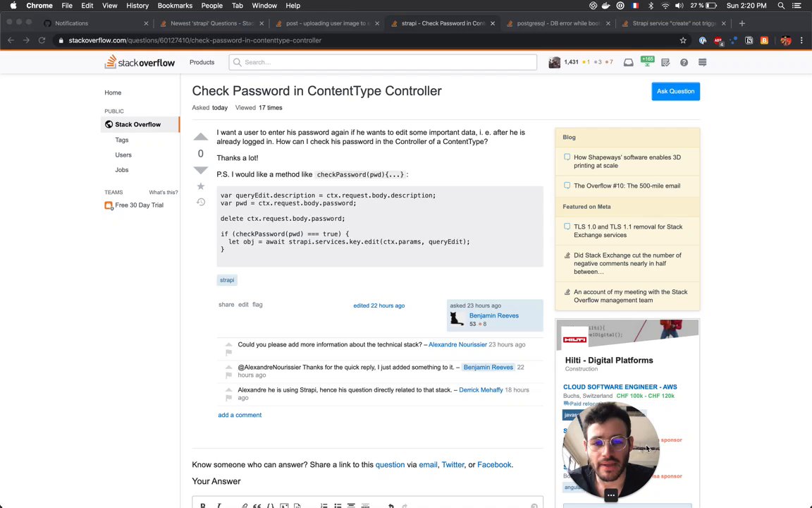Open the question's activity history icon
The width and height of the screenshot is (812, 508).
click(200, 202)
